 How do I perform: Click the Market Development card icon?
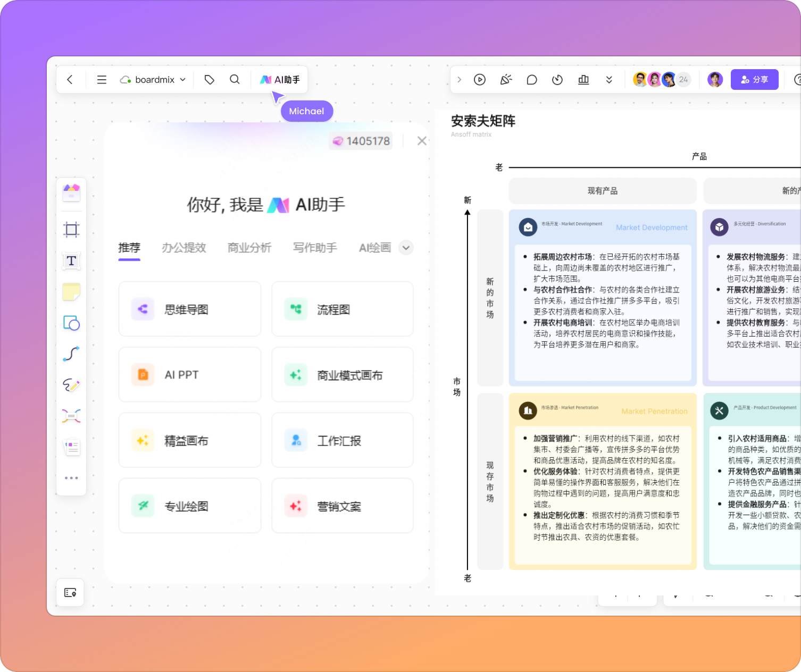click(528, 228)
